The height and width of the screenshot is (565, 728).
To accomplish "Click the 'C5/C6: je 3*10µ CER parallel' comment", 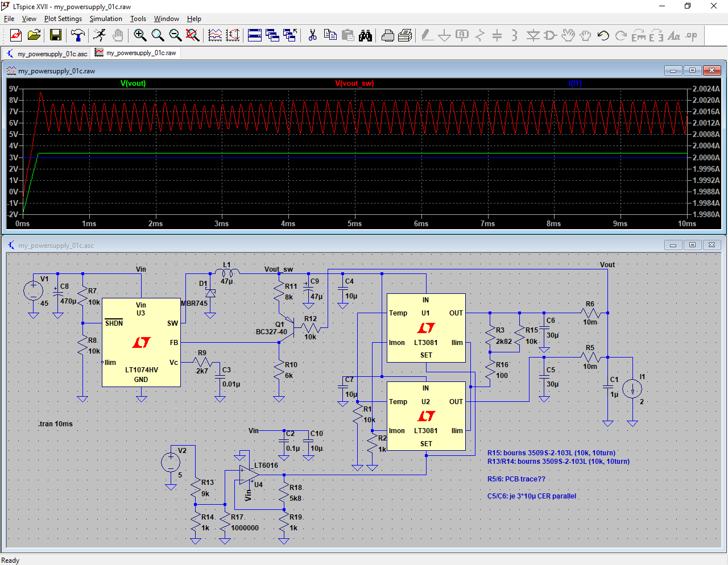I will point(531,496).
